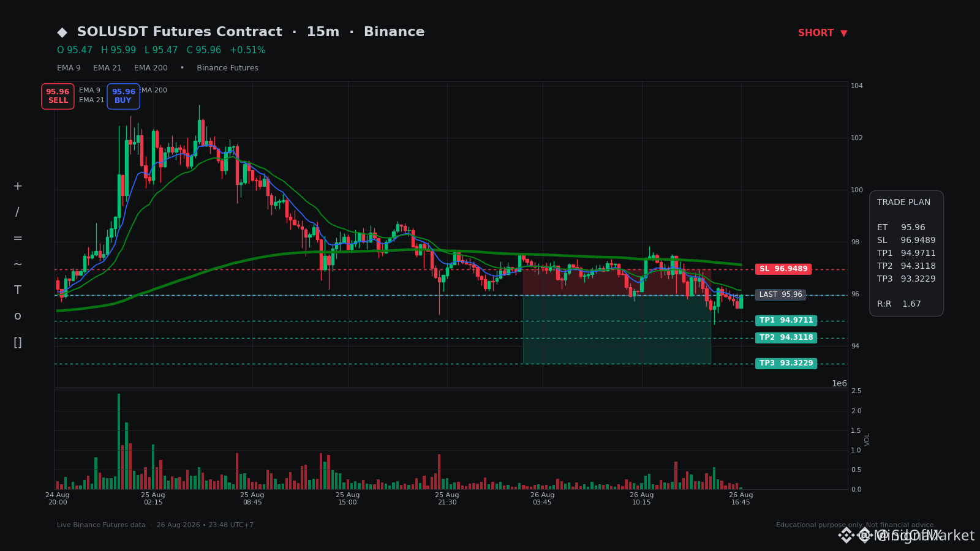Screen dimensions: 980x551
Task: Toggle EMA 21 in the row under OHLC
Action: (107, 68)
